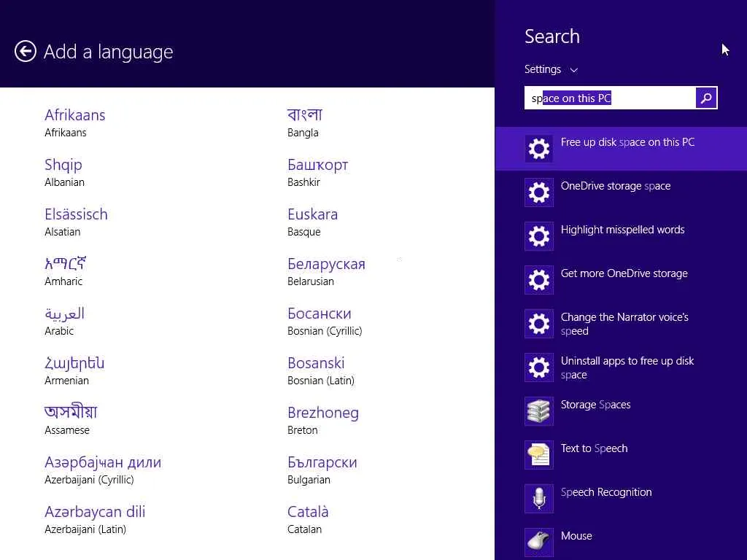Viewport: 747px width, 560px height.
Task: Select Bosanski Bosnian (Latin)
Action: (x=321, y=370)
